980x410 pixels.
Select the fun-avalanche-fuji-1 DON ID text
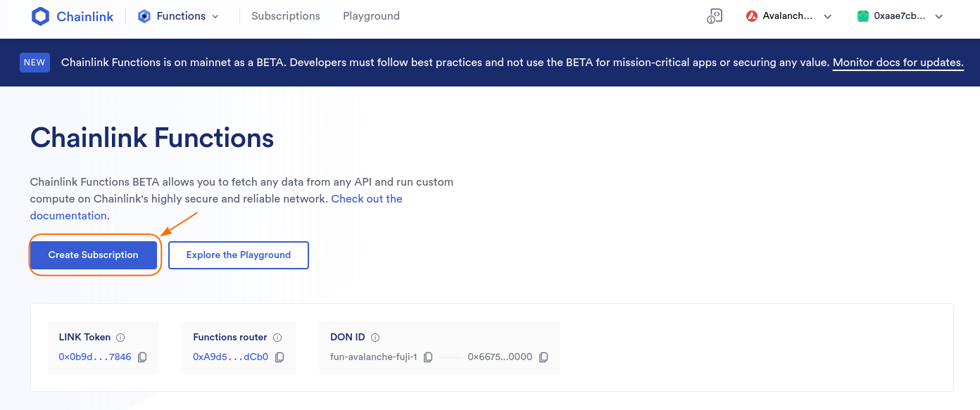click(374, 357)
